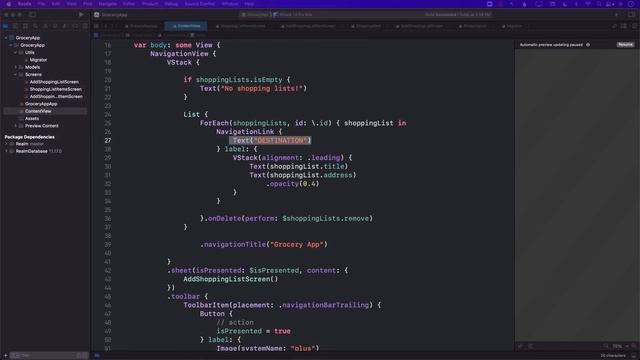Viewport: 640px width, 360px height.
Task: Collapse the GroceryApp group folder
Action: [x=11, y=45]
